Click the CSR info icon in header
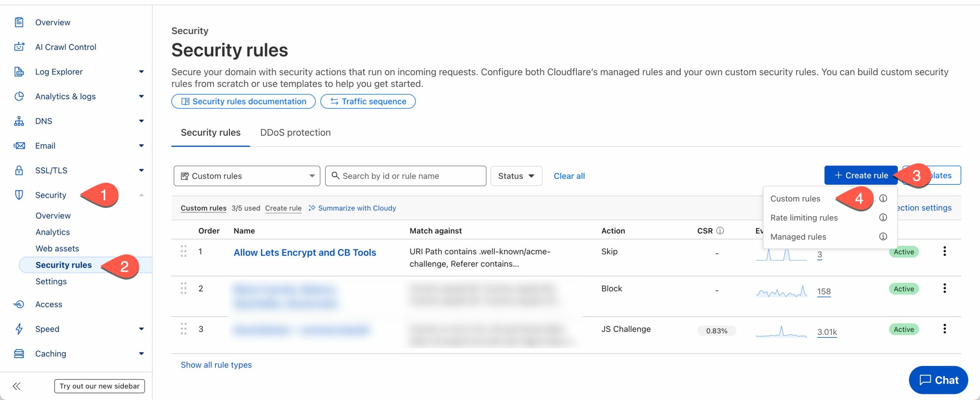The width and height of the screenshot is (980, 400). point(720,231)
